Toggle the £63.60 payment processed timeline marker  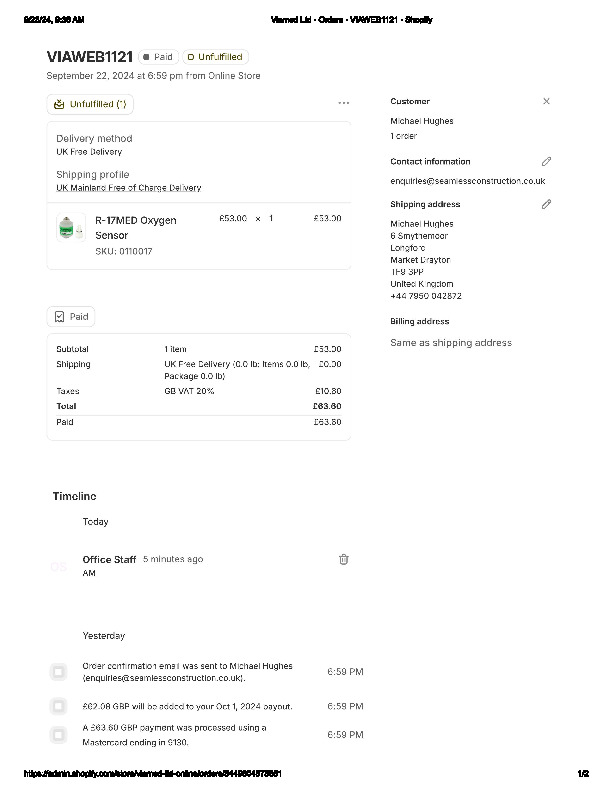click(x=58, y=735)
